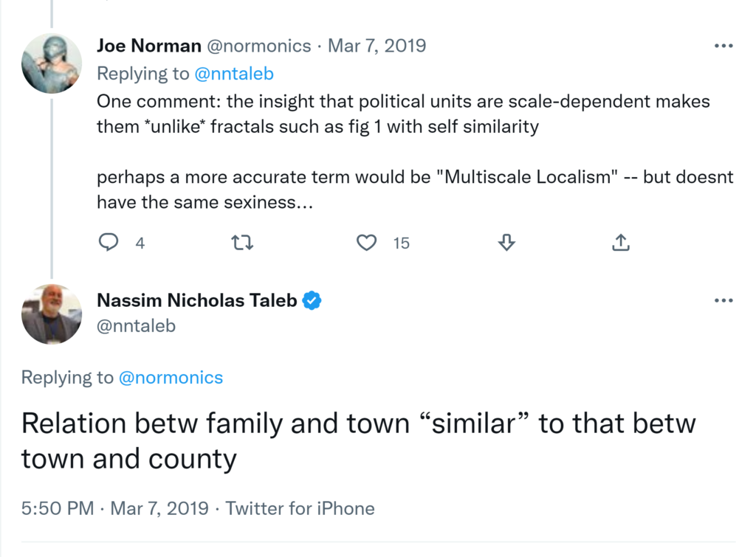Click Taleb's blue verified badge

[x=312, y=300]
